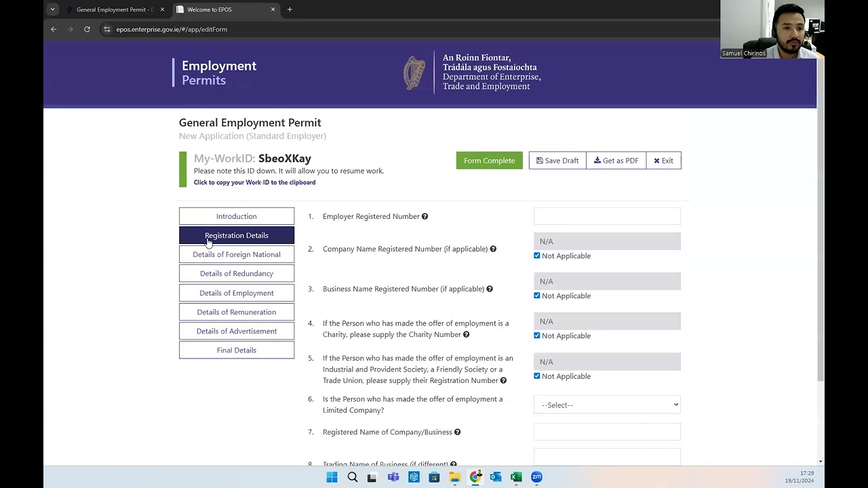Click browser back arrow
The image size is (868, 488).
click(x=54, y=29)
